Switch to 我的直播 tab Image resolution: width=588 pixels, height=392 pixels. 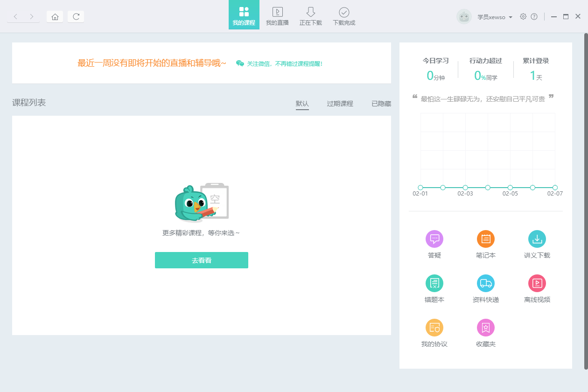coord(277,15)
